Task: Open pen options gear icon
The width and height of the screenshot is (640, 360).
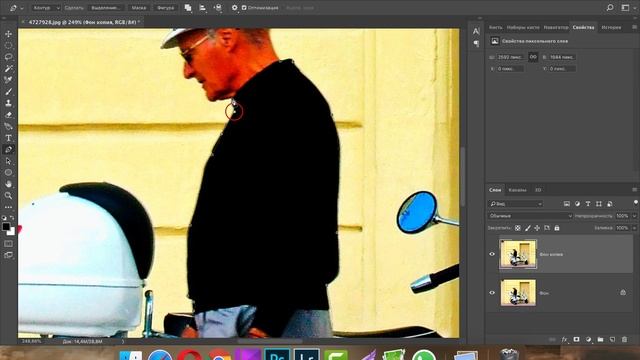Action: [234, 8]
